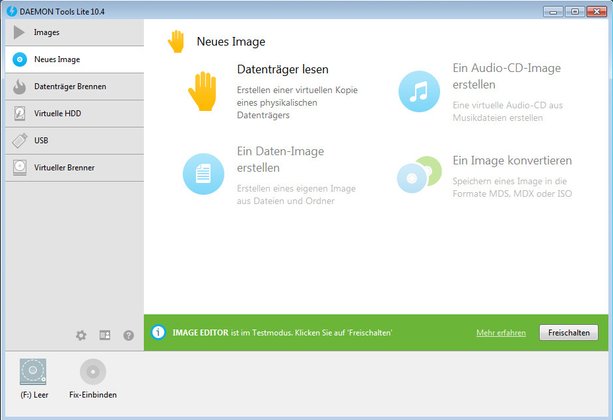Click the IMAGE EDITOR banner text
Image resolution: width=613 pixels, height=420 pixels.
pyautogui.click(x=282, y=333)
